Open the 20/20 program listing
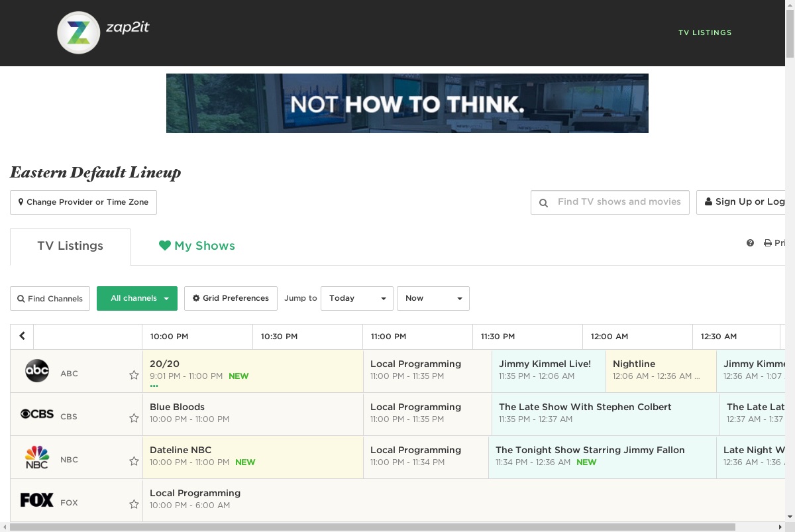This screenshot has height=532, width=795. [253, 371]
